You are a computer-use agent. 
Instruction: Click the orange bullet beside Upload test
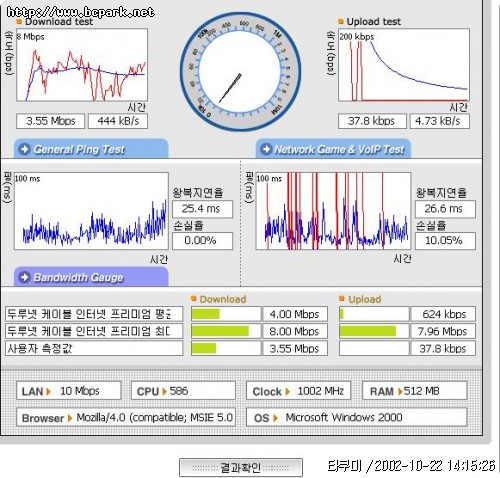(341, 22)
